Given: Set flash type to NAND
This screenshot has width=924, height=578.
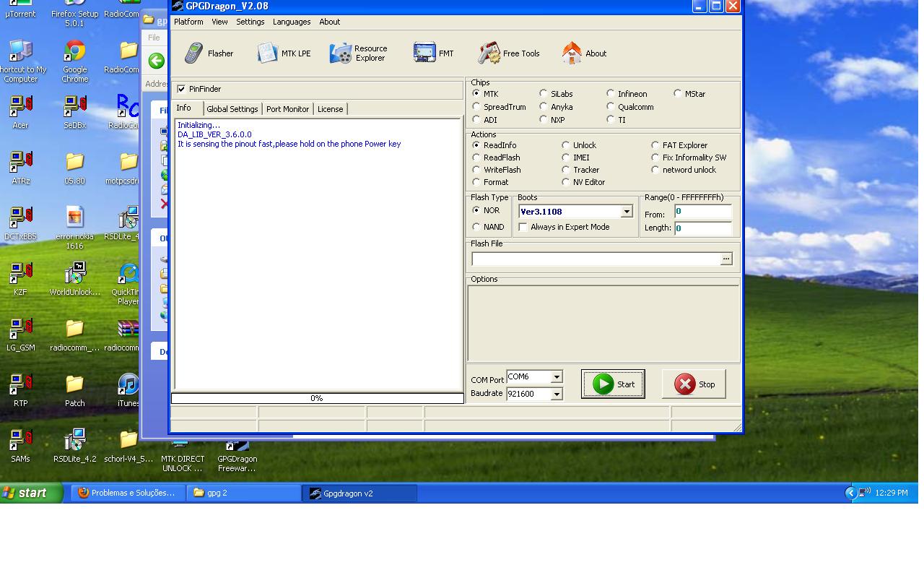Looking at the screenshot, I should [x=476, y=227].
